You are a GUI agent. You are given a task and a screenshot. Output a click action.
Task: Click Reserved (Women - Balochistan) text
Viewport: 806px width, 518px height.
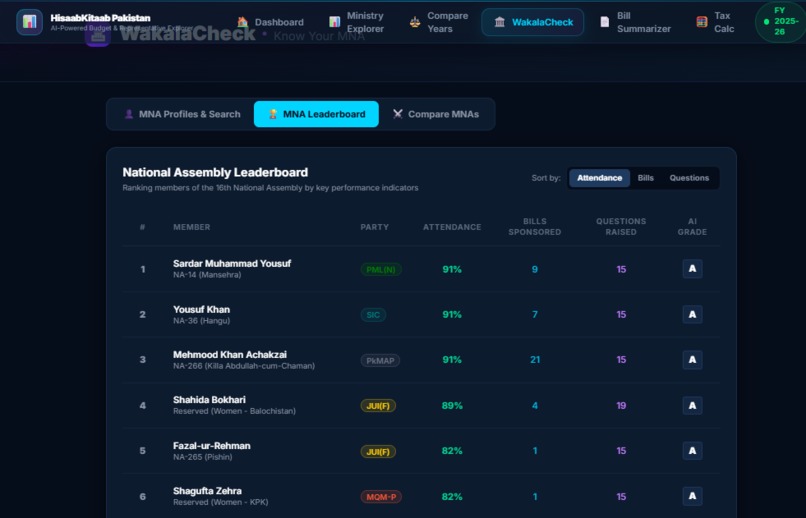pyautogui.click(x=234, y=411)
